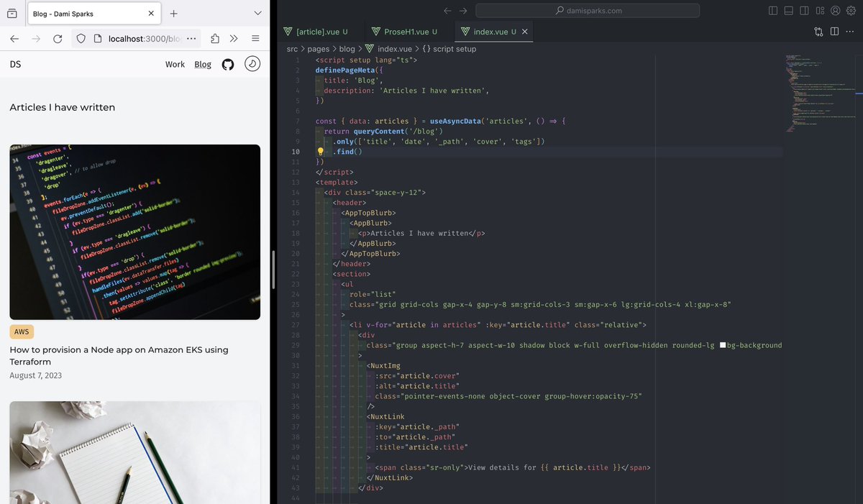863x504 pixels.
Task: Click the code minimap overview
Action: point(820,93)
